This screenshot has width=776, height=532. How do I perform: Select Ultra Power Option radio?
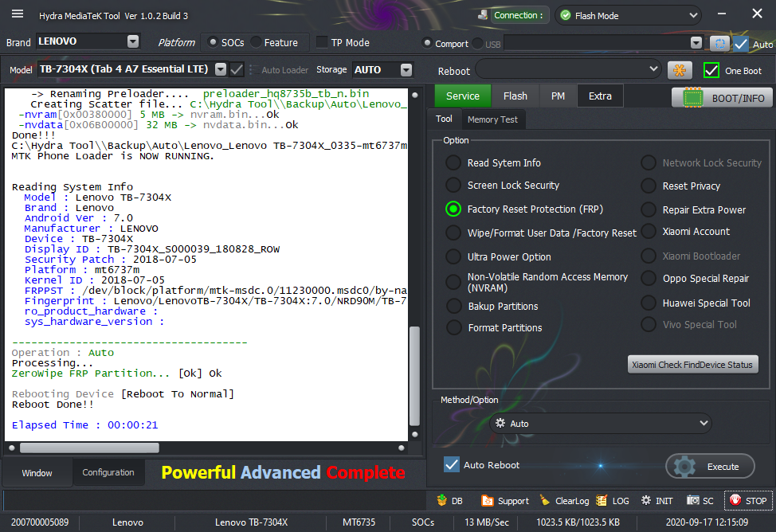453,256
